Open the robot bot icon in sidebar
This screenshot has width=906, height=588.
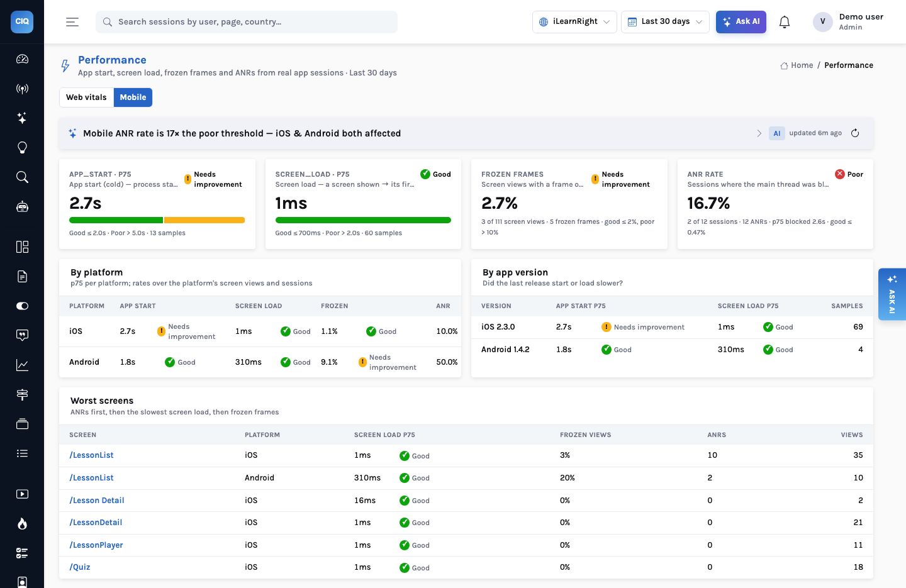(22, 207)
